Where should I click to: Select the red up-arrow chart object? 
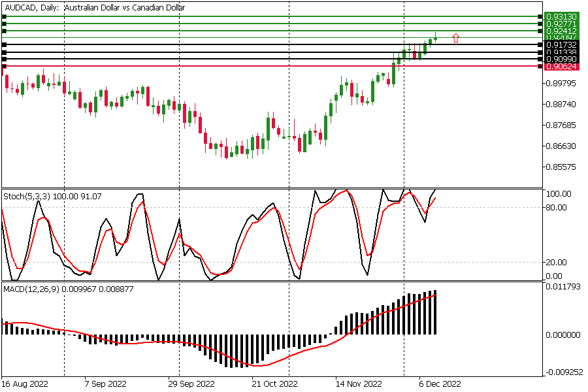coord(455,38)
